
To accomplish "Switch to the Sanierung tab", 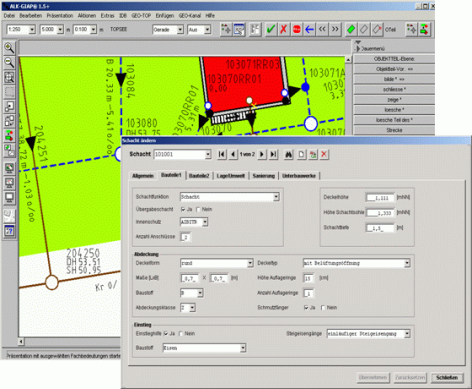I will [264, 176].
